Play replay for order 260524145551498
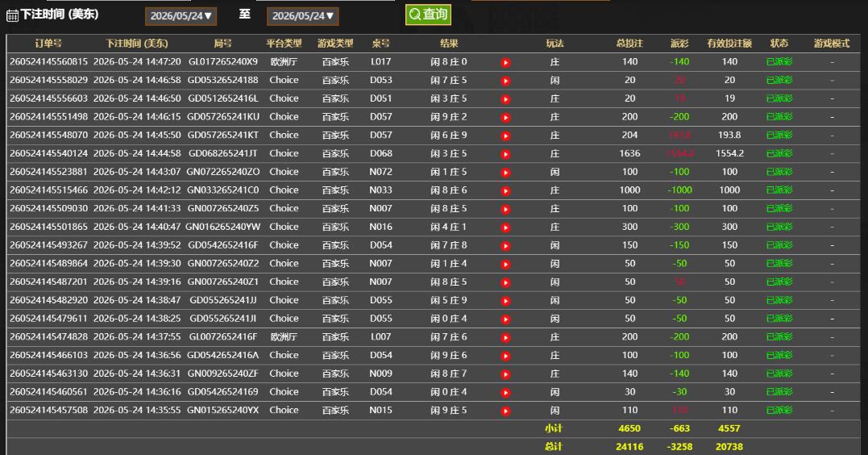Image resolution: width=868 pixels, height=455 pixels. pyautogui.click(x=505, y=118)
